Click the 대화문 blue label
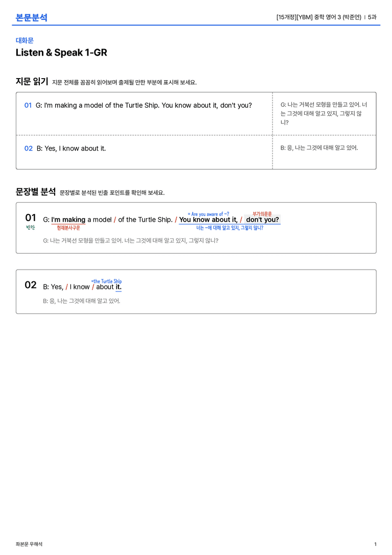The height and width of the screenshot is (555, 392). coord(24,40)
